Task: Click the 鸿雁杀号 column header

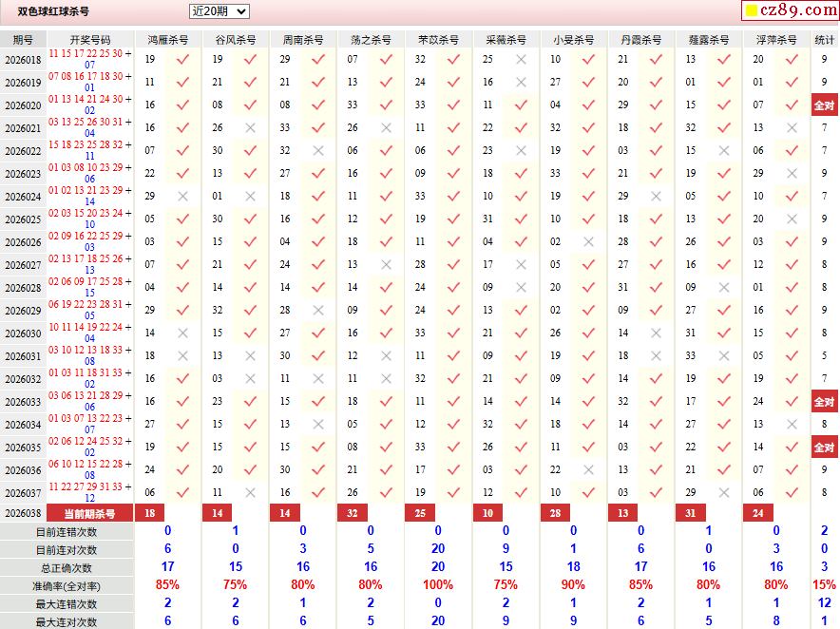Action: pos(168,40)
